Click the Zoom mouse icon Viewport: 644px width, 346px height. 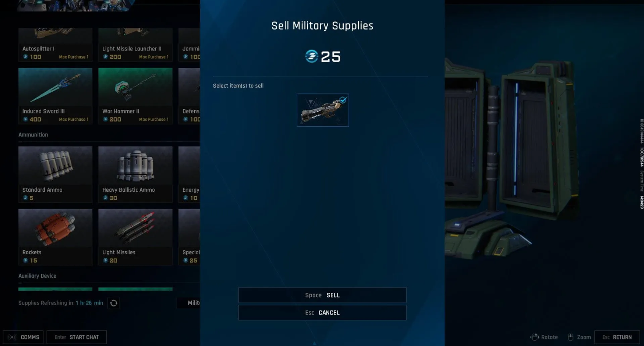pyautogui.click(x=571, y=337)
